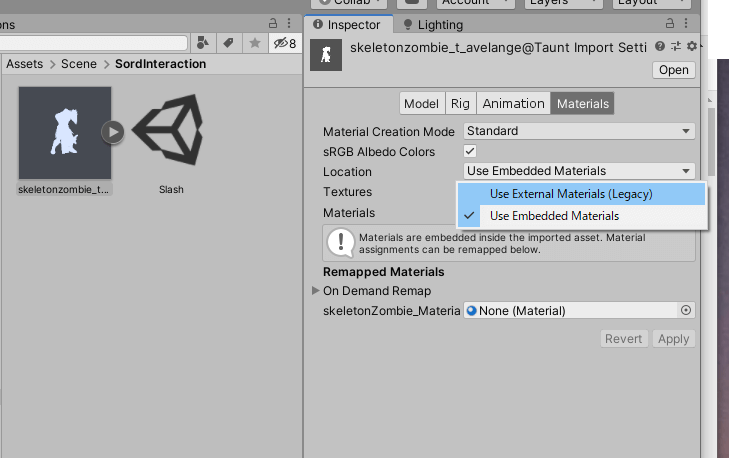Toggle hidden packages eye icon showing 8

pos(285,43)
